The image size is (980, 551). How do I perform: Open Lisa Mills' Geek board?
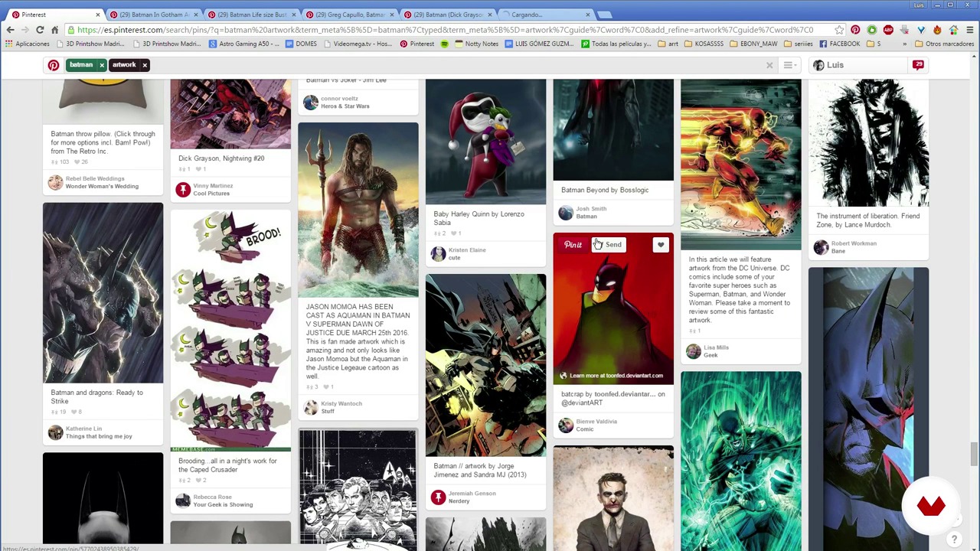click(x=710, y=355)
